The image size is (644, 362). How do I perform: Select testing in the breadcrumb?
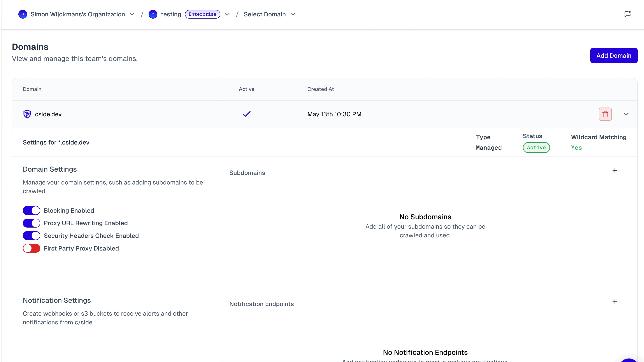point(171,14)
